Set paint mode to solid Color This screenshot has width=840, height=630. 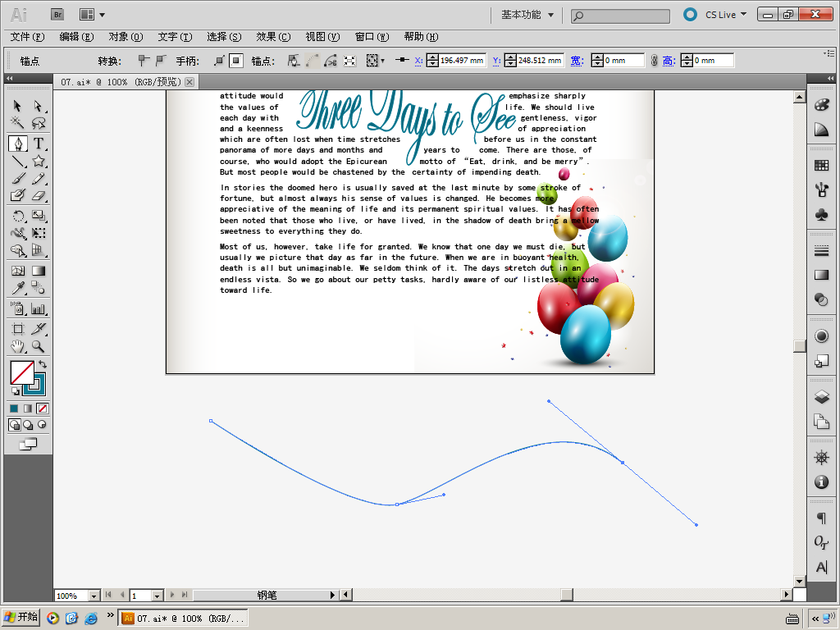click(15, 409)
